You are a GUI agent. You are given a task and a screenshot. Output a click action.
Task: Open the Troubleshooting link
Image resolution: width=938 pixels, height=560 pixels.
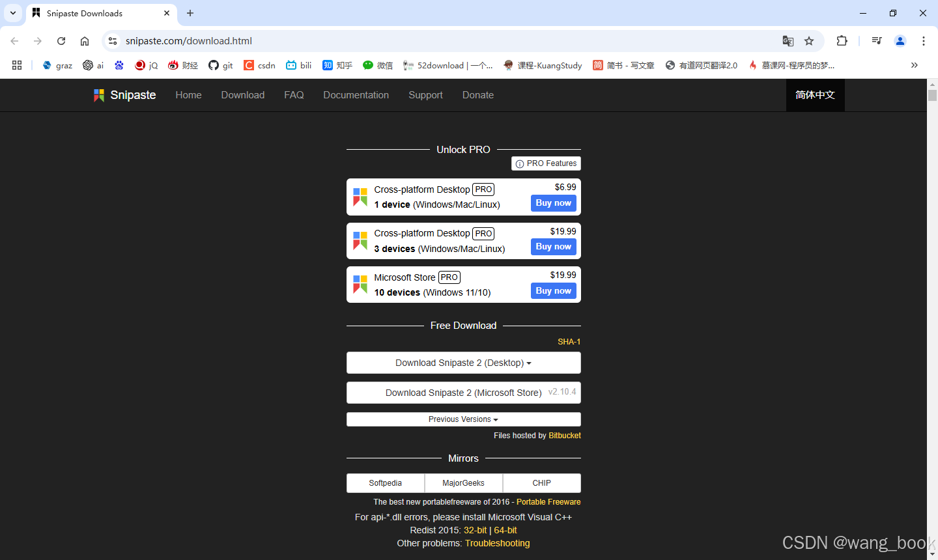[x=498, y=543]
